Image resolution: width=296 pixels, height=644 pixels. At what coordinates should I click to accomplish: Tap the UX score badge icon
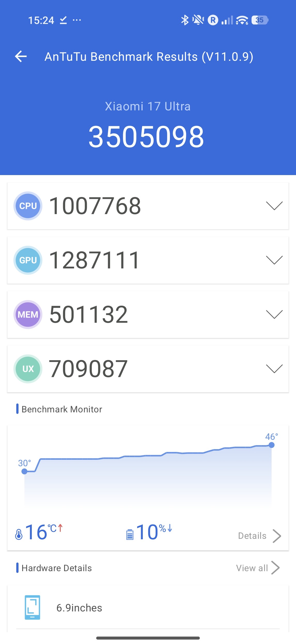tap(28, 369)
